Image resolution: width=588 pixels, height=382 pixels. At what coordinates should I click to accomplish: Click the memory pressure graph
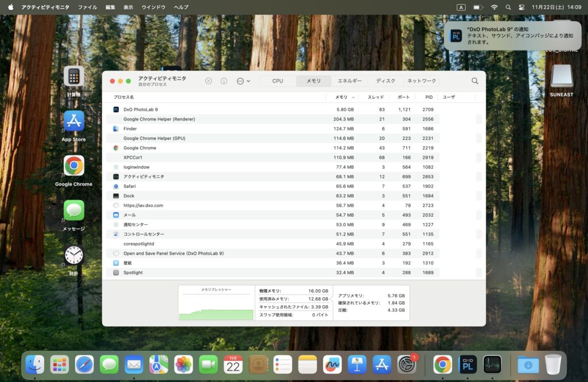pyautogui.click(x=216, y=303)
